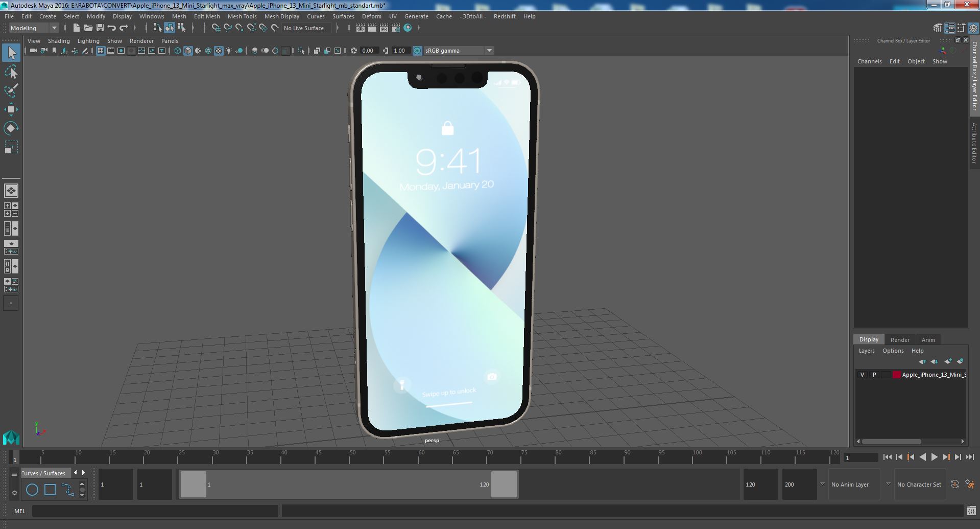The height and width of the screenshot is (529, 980).
Task: Toggle wireframe shading in viewport
Action: 177,51
